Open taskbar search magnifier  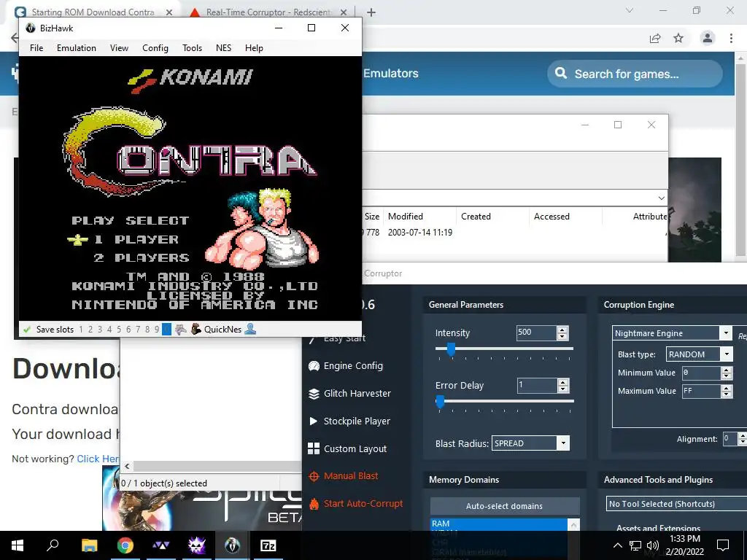coord(53,545)
